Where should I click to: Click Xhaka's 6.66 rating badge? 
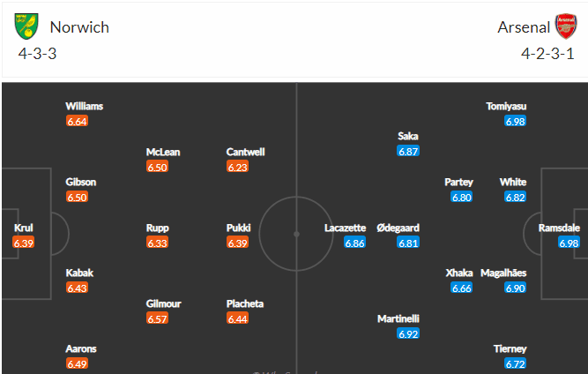462,288
